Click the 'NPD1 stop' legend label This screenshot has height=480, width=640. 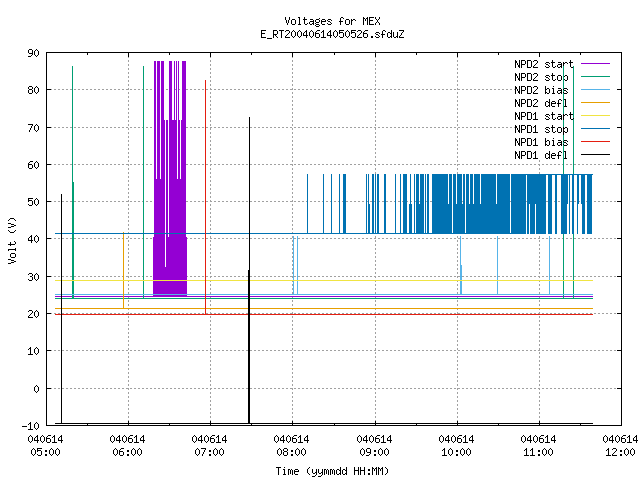541,129
